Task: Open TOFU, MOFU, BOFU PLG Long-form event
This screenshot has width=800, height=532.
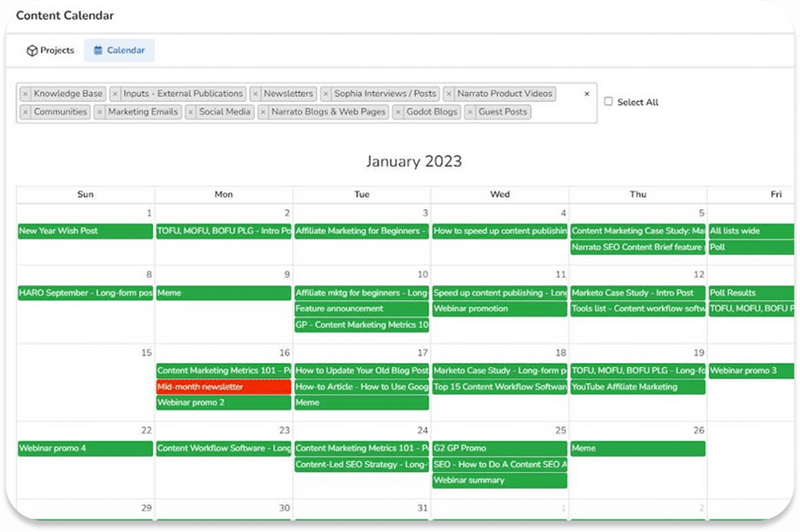Action: [x=638, y=371]
